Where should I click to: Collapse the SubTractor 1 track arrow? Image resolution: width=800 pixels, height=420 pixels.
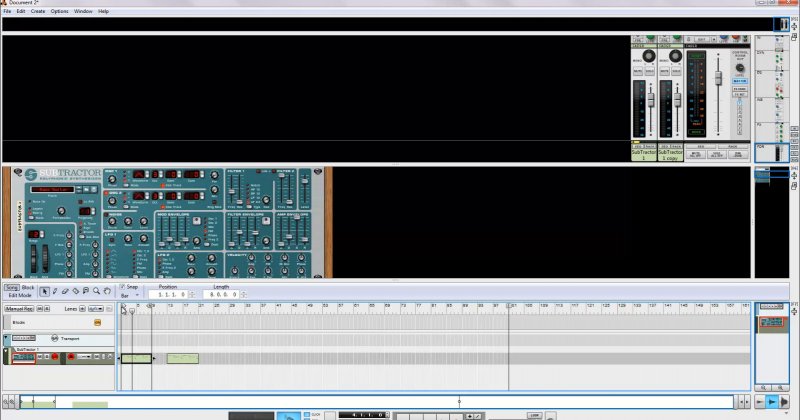click(6, 350)
